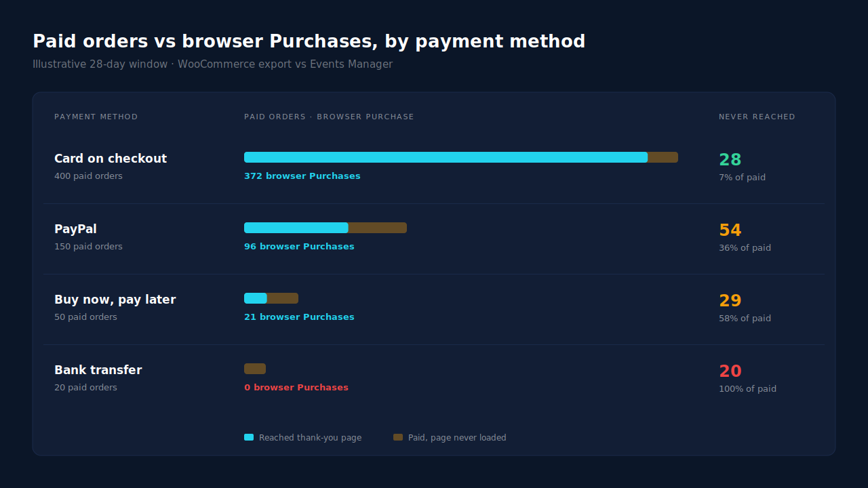Click the red '0 browser Purchases' label
The height and width of the screenshot is (488, 868).
click(x=296, y=388)
